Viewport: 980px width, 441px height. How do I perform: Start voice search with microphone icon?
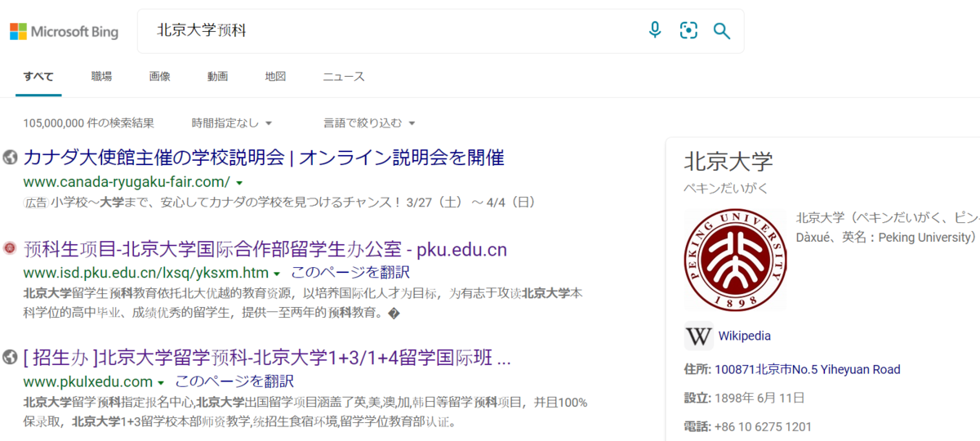[x=655, y=31]
